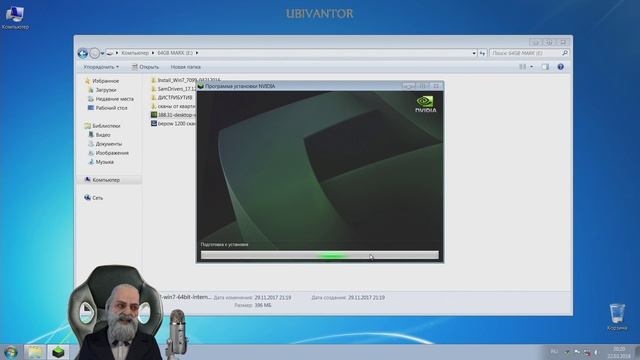The width and height of the screenshot is (640, 360).
Task: Click the NVIDIA installer progress bar
Action: pos(320,256)
